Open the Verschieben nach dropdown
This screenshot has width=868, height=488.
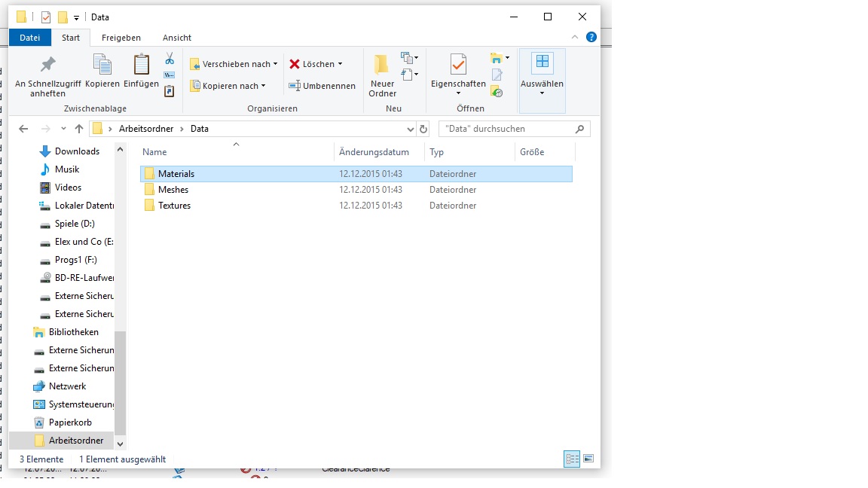tap(234, 64)
